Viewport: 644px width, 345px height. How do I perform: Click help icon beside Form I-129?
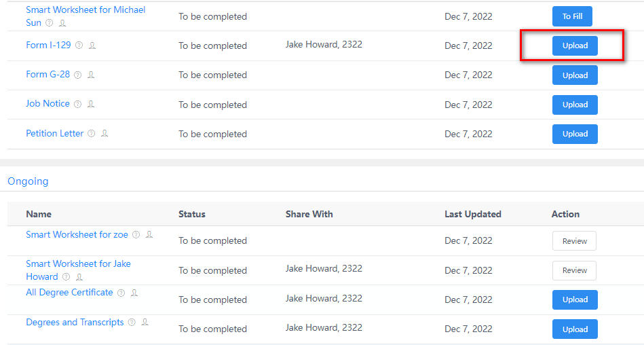point(79,46)
